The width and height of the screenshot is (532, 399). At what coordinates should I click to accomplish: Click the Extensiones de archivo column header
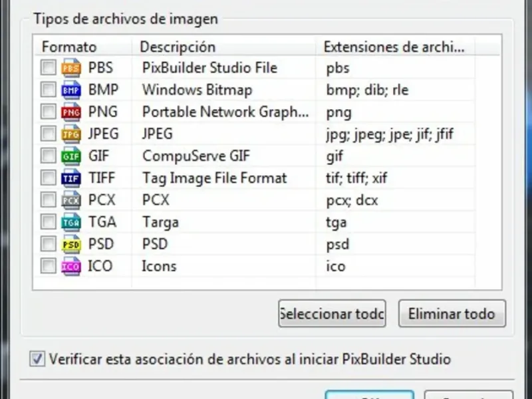pos(394,47)
